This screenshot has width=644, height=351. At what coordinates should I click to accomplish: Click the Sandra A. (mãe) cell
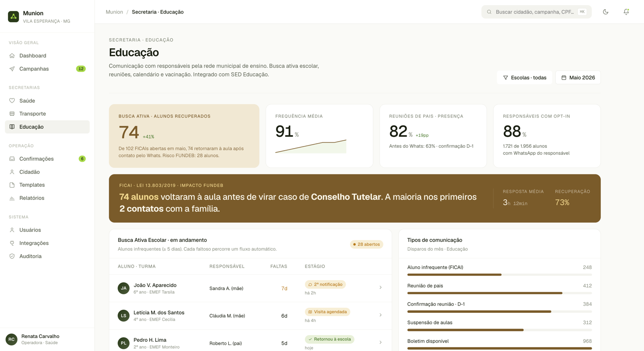[x=226, y=288]
